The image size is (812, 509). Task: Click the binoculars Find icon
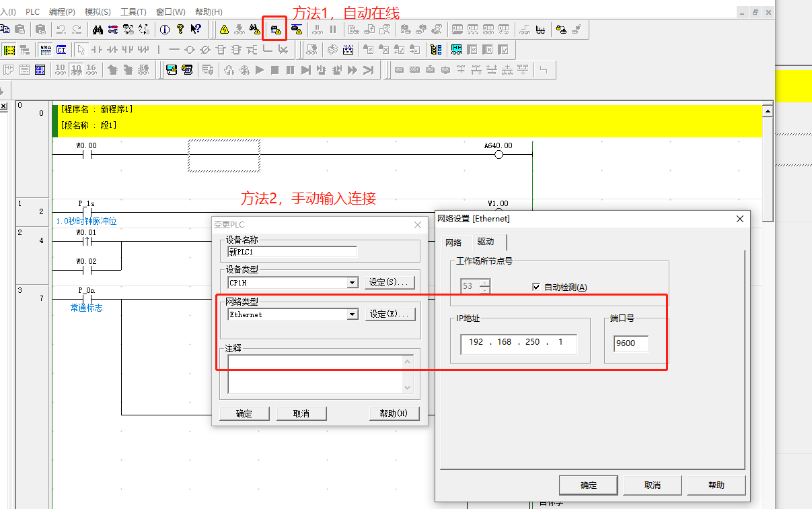coord(98,30)
